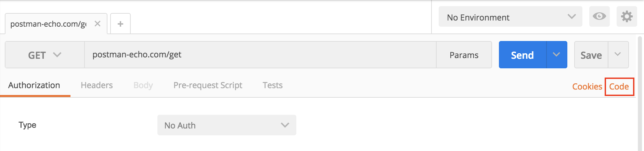This screenshot has width=644, height=151.
Task: Expand the Save button arrow options
Action: tap(618, 55)
